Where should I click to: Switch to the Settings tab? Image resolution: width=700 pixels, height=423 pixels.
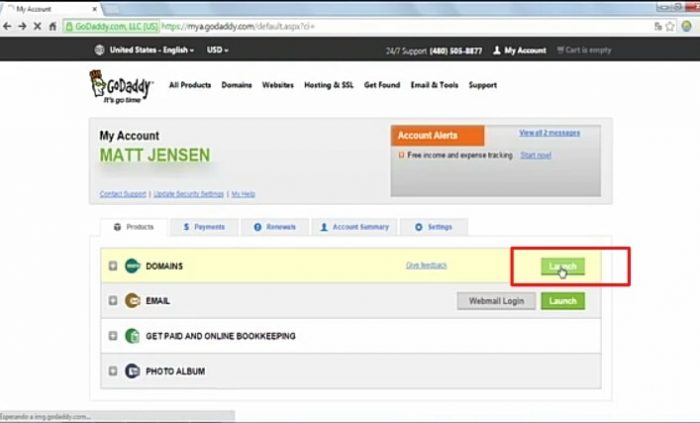[434, 227]
